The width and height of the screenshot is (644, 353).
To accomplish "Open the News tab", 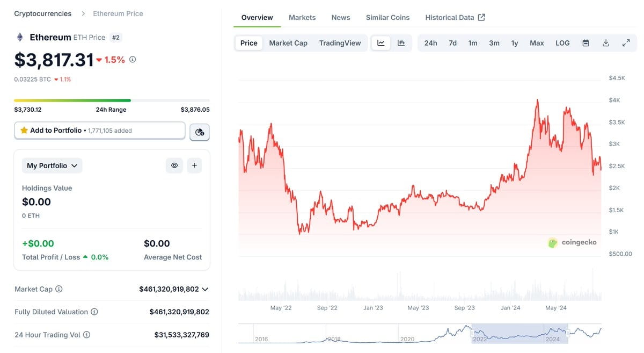I will 340,17.
